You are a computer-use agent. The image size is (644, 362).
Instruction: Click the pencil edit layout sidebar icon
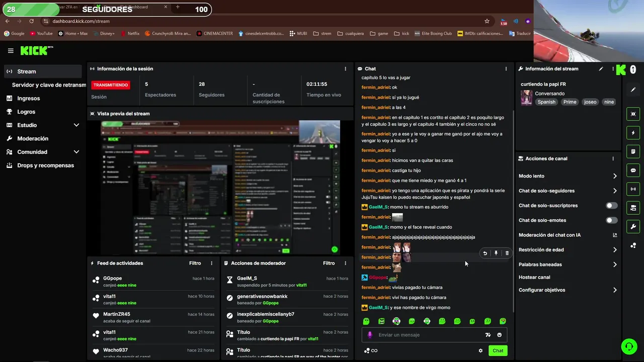click(633, 89)
